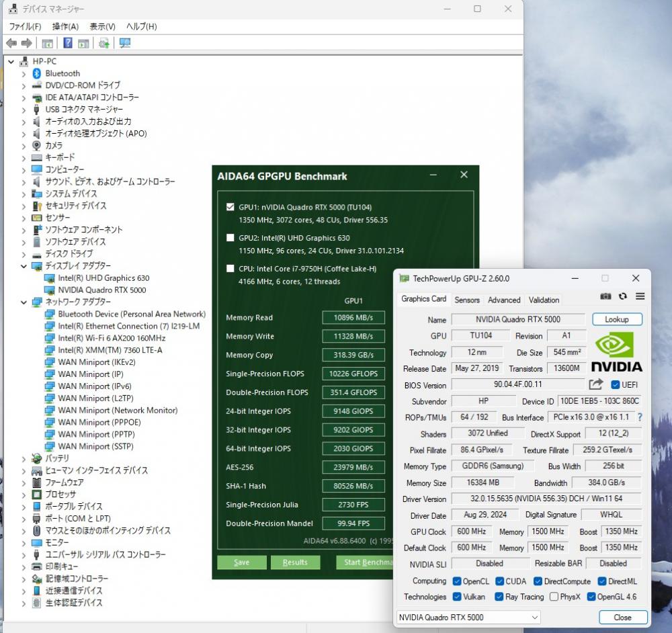Click Results in AIDA64 GPGPU Benchmark
Screen dimensions: 672x633
pyautogui.click(x=295, y=562)
